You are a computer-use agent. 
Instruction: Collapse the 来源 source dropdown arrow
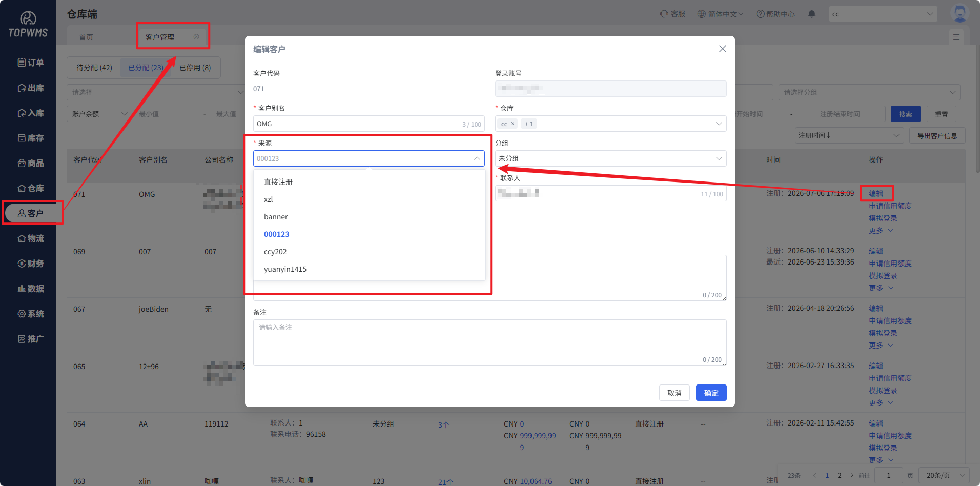[x=477, y=158]
